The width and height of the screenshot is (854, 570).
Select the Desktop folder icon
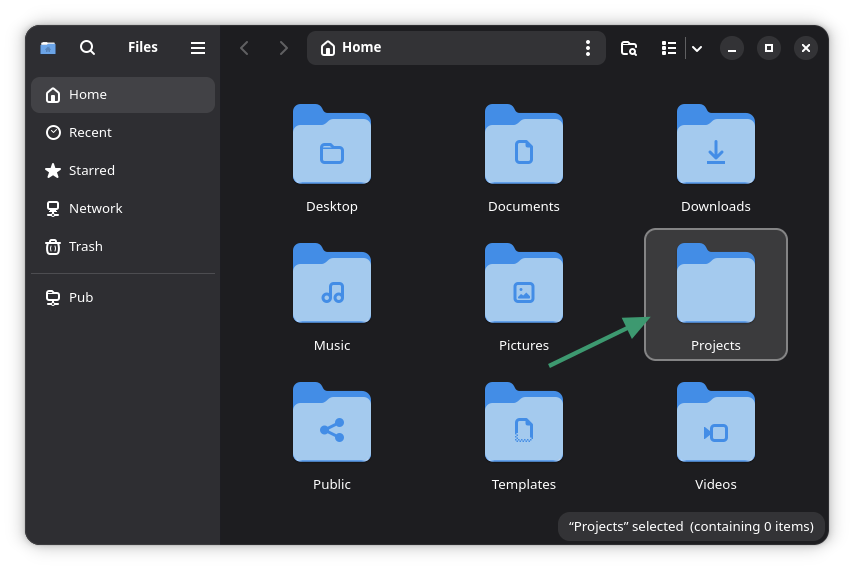(332, 144)
